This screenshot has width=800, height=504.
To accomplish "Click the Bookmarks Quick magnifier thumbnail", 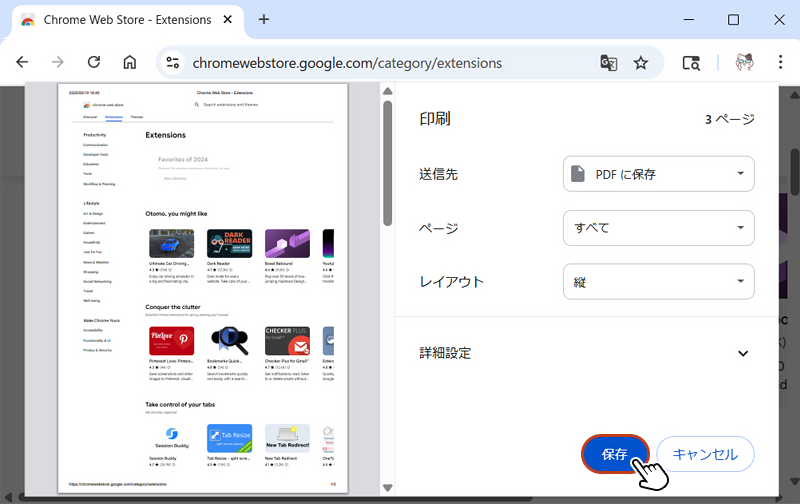I will click(230, 341).
